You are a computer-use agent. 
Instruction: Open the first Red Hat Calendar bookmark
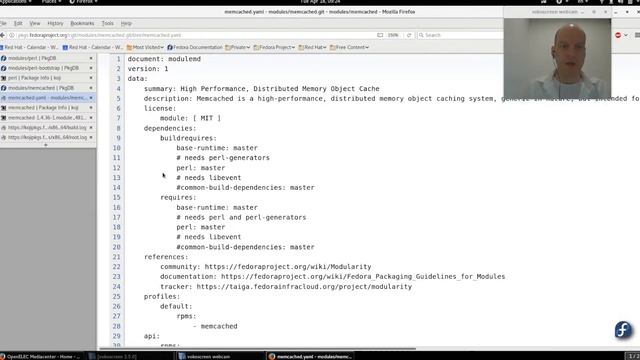click(29, 47)
